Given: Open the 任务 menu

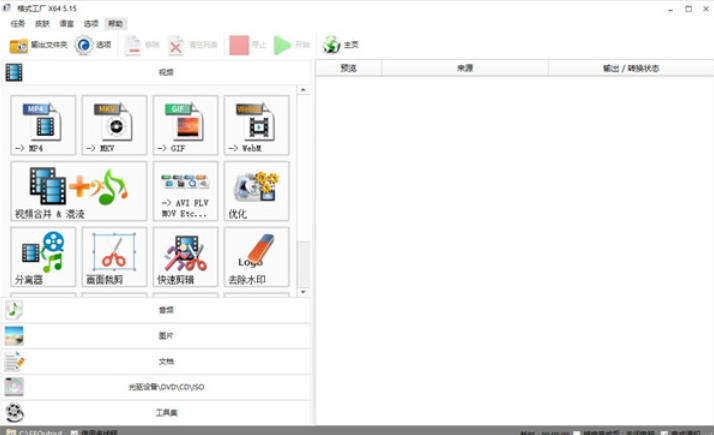Looking at the screenshot, I should (x=18, y=23).
